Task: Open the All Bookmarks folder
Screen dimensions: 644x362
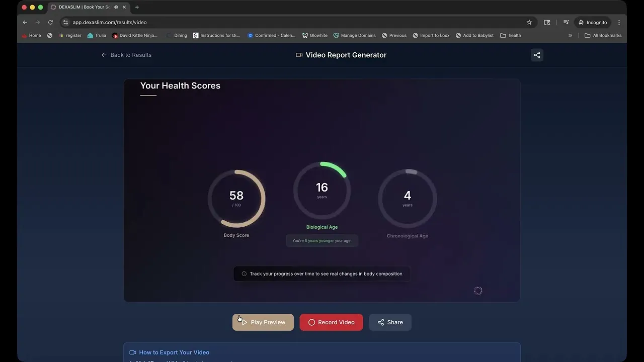Action: (603, 36)
